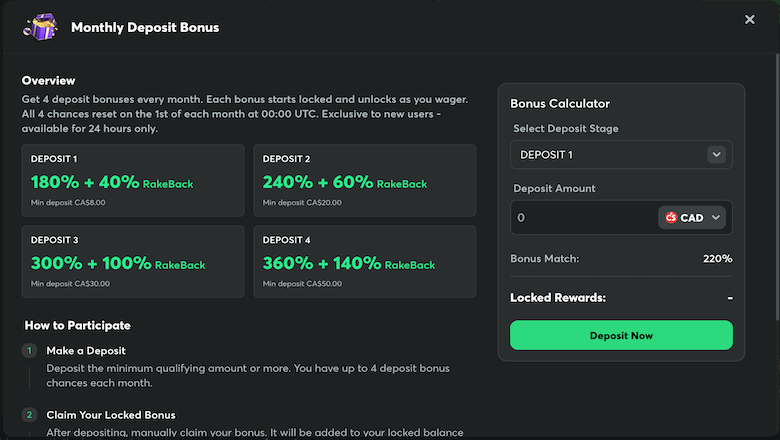Screen dimensions: 780x440
Task: Click the step 2 number badge
Action: tap(29, 415)
